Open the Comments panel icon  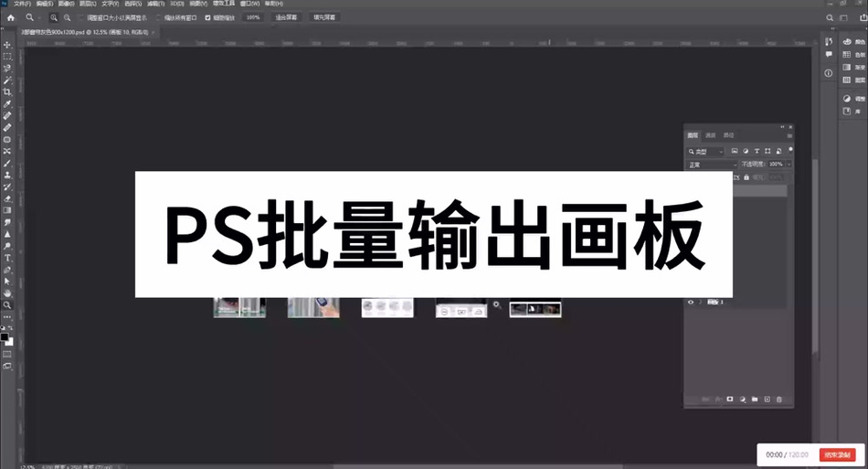[829, 54]
